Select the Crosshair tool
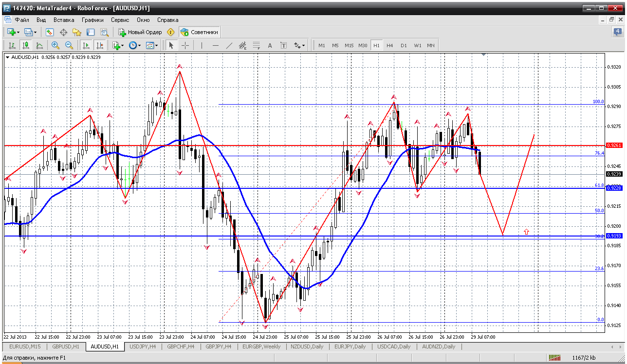This screenshot has height=364, width=627. (185, 45)
